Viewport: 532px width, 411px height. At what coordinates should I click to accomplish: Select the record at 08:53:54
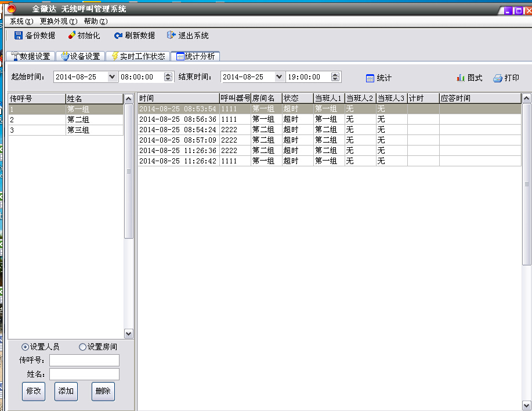(x=330, y=109)
